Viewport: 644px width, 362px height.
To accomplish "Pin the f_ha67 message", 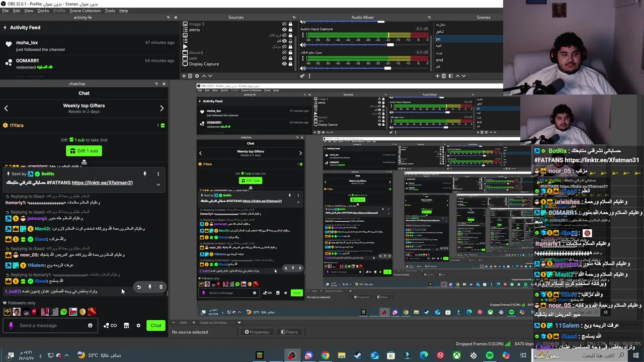I will (x=150, y=287).
